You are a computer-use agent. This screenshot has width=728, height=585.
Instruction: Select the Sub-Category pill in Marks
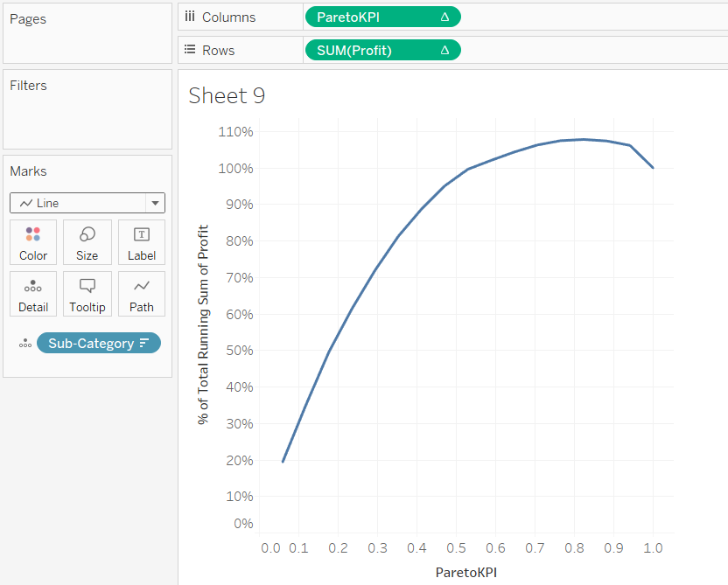98,343
